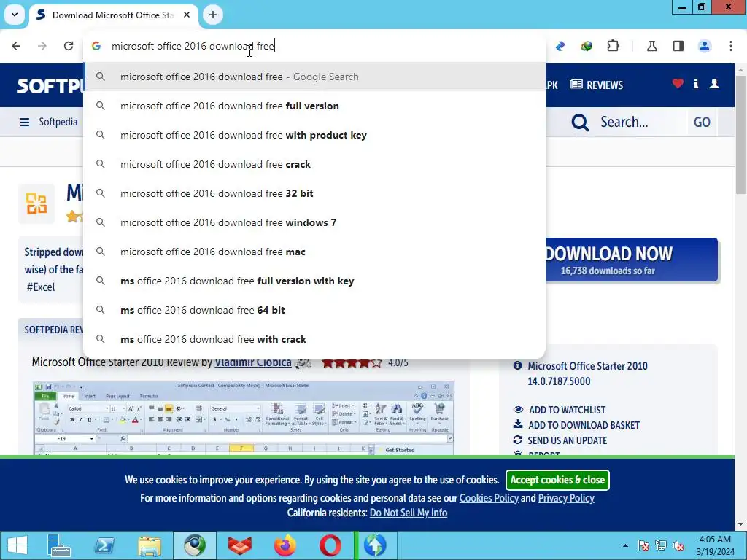747x560 pixels.
Task: Open the browser profile avatar
Action: [705, 46]
